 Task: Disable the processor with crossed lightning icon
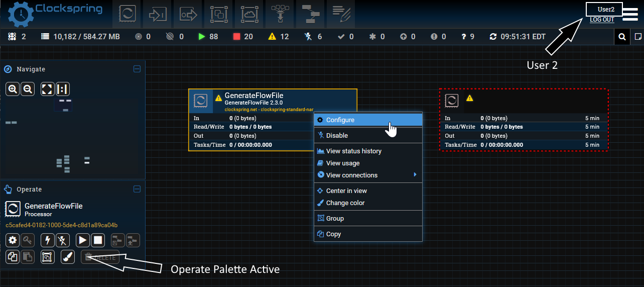(63, 240)
